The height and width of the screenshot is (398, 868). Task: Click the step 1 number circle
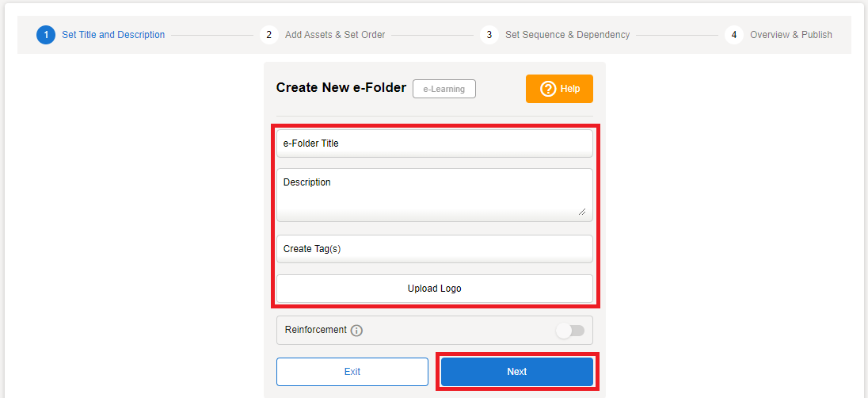(46, 35)
